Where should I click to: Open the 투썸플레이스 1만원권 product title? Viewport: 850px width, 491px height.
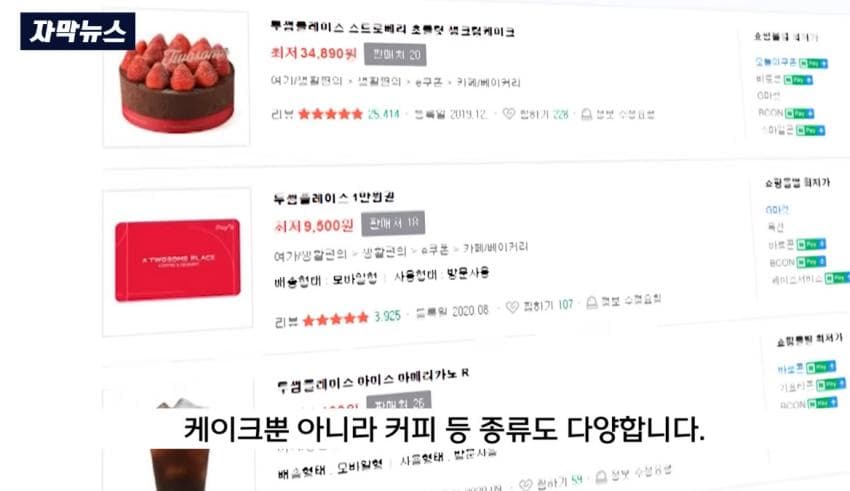(334, 198)
